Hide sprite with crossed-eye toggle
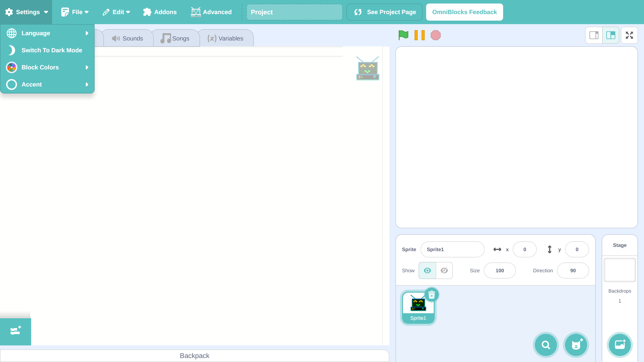 tap(444, 270)
